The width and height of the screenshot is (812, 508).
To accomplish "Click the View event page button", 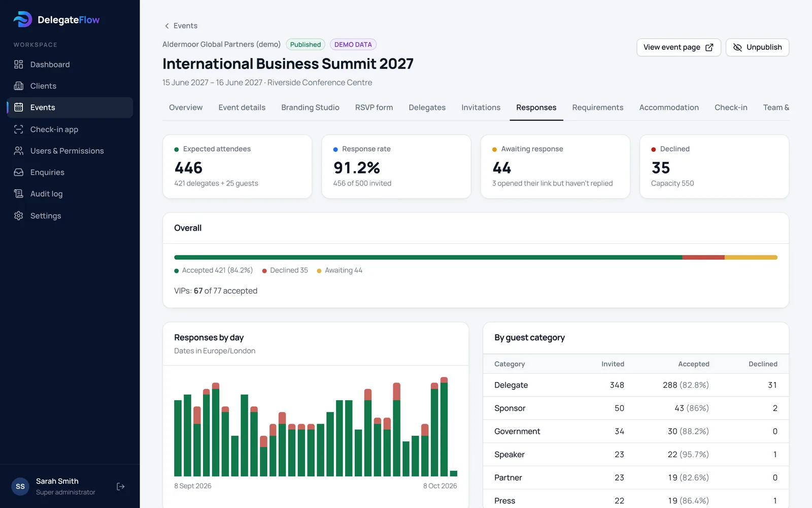I will pos(679,47).
